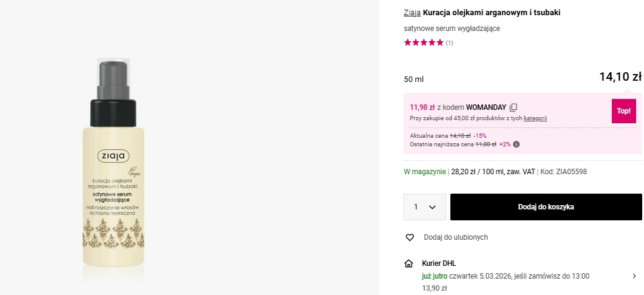Click the Dodaj do ulubionych text
The width and height of the screenshot is (644, 295).
pos(456,237)
